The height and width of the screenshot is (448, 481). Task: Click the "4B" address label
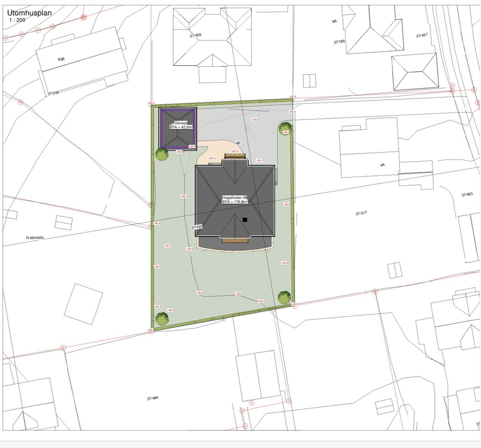coord(237,143)
